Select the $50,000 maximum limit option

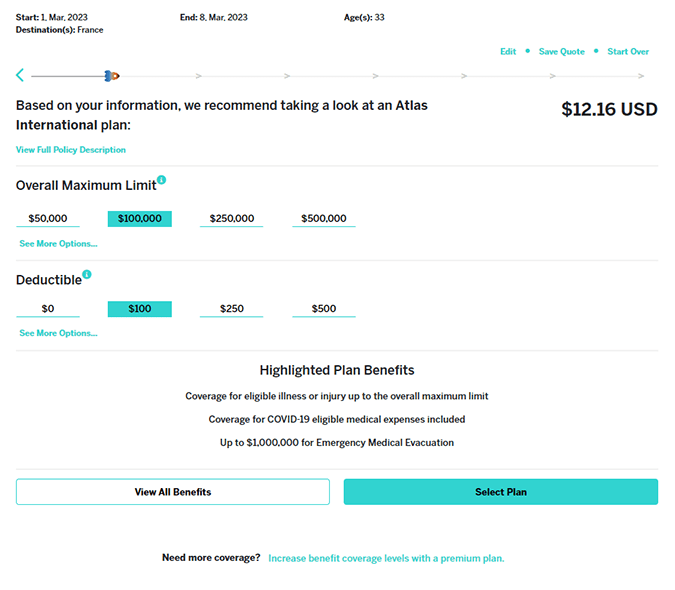point(48,219)
